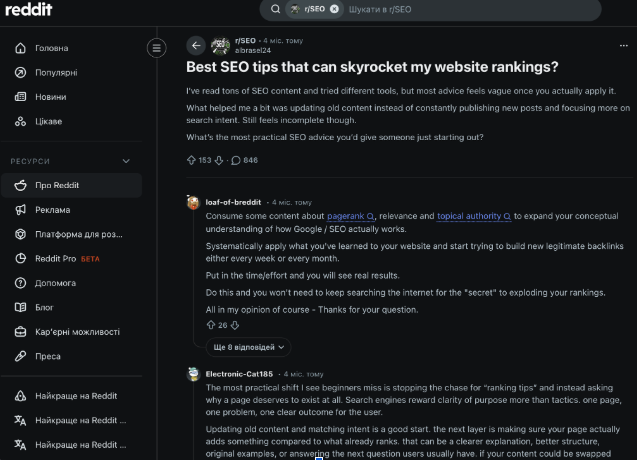
Task: Click the Реклама megaphone icon
Action: click(x=20, y=210)
